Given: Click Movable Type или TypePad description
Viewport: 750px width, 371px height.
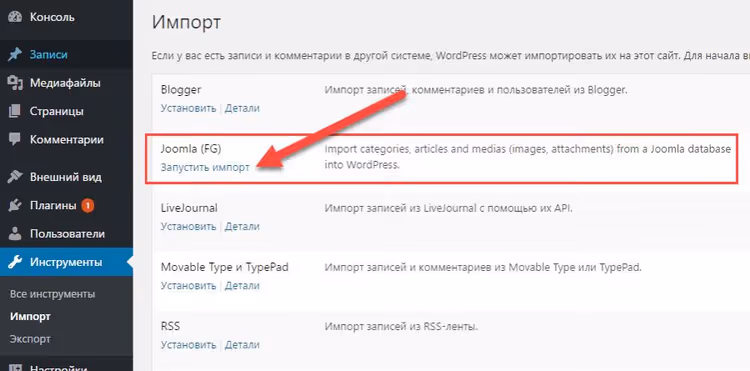Looking at the screenshot, I should (x=482, y=267).
